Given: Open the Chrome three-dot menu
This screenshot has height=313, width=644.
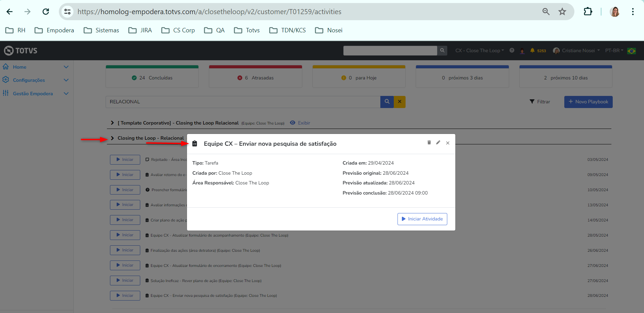Looking at the screenshot, I should click(633, 12).
